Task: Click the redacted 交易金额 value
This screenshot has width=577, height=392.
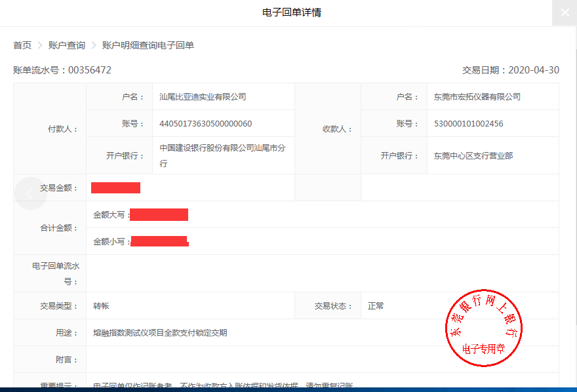Action: click(x=115, y=188)
